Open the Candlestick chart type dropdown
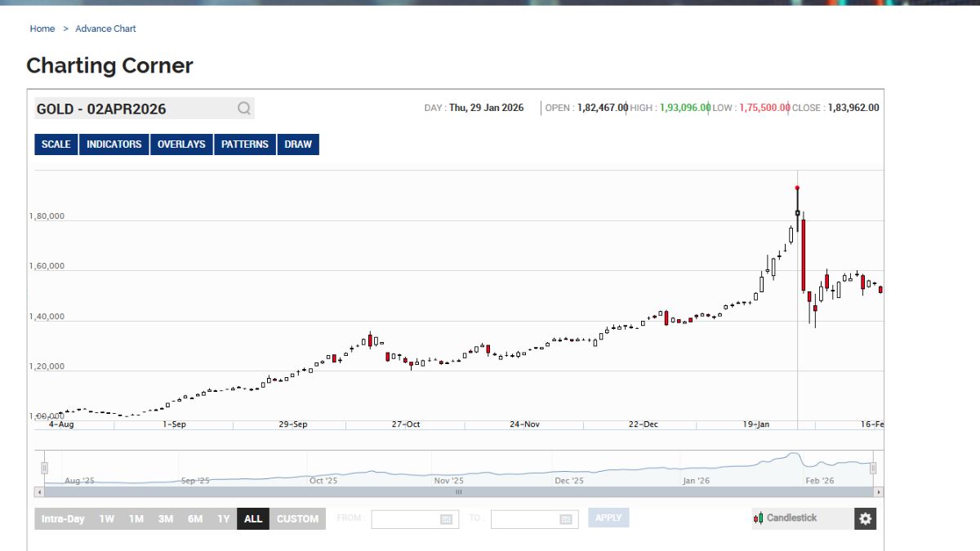Screen dimensions: 980x551 pyautogui.click(x=802, y=518)
